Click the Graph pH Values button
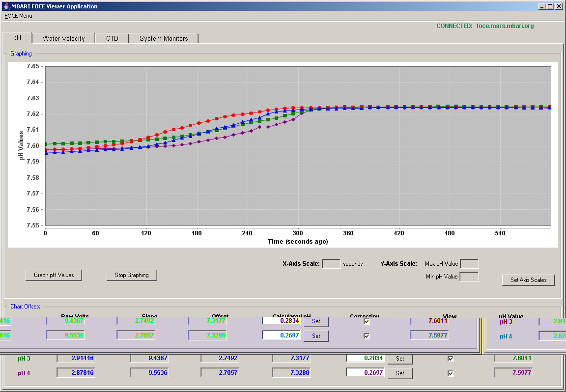This screenshot has width=566, height=392. click(x=54, y=275)
